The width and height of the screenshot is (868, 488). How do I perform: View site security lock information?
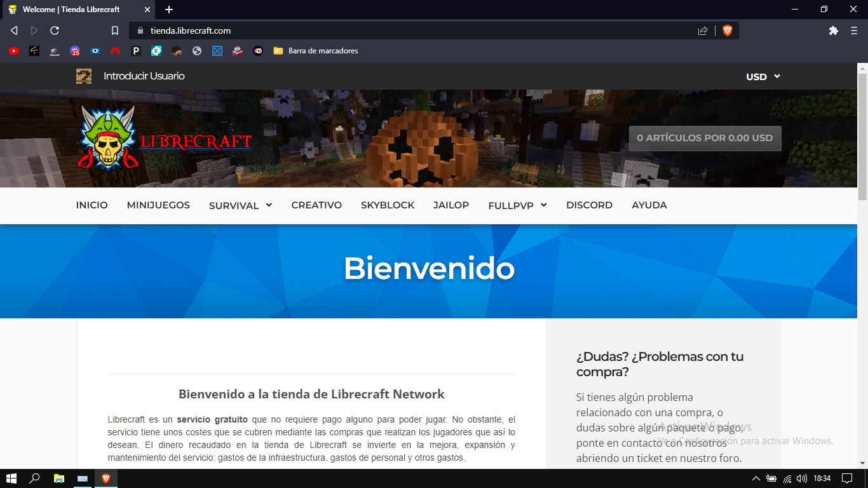(x=140, y=30)
